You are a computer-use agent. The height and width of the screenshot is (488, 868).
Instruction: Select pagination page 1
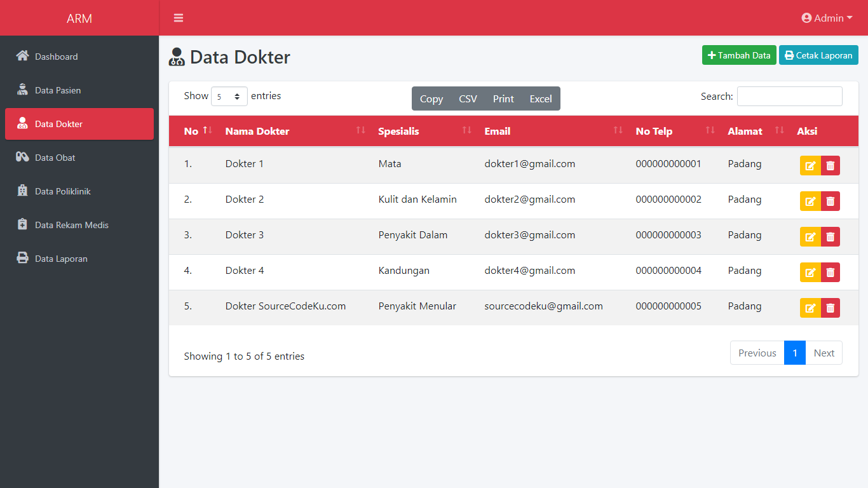click(x=795, y=353)
